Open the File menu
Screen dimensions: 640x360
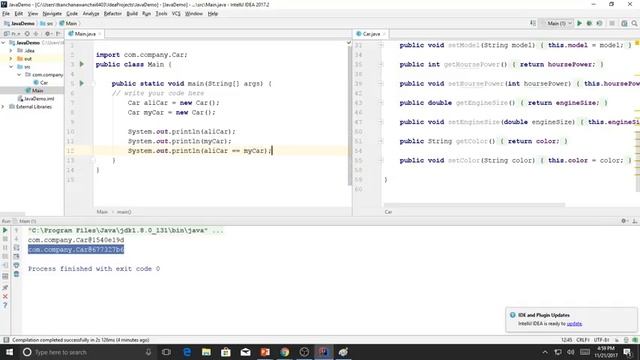[6, 13]
